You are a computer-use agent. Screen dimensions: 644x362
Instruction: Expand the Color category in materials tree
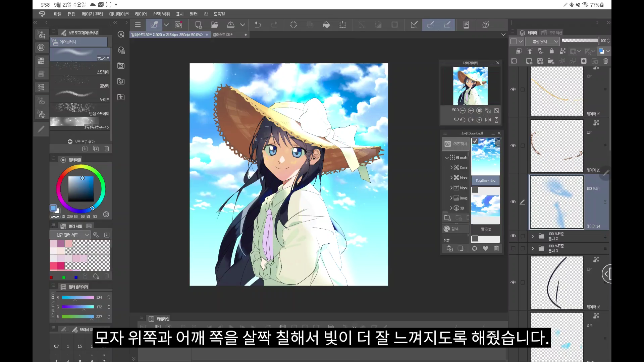(451, 168)
